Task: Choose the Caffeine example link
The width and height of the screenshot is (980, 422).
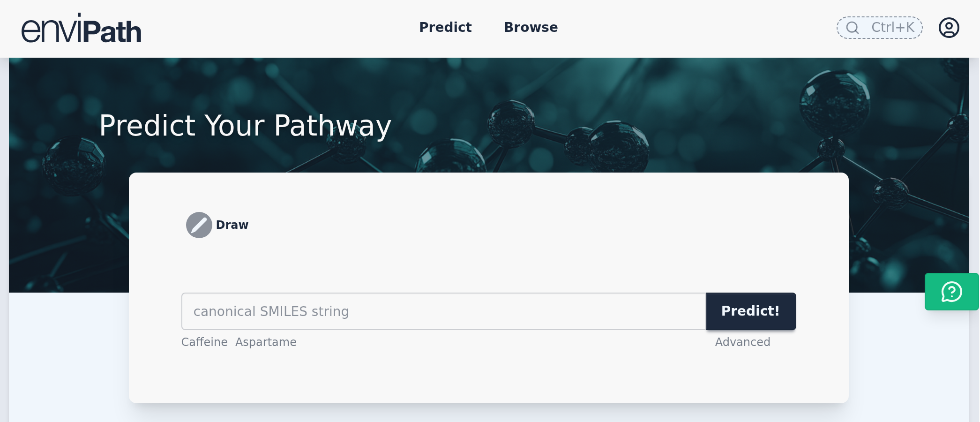Action: 204,342
